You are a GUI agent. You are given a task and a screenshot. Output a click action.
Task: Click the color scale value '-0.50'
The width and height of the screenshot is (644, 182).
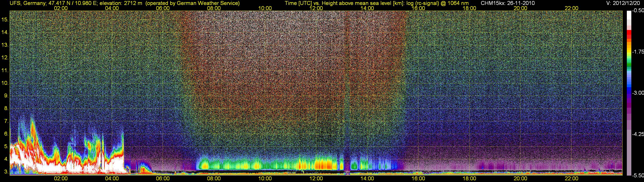[x=638, y=10]
